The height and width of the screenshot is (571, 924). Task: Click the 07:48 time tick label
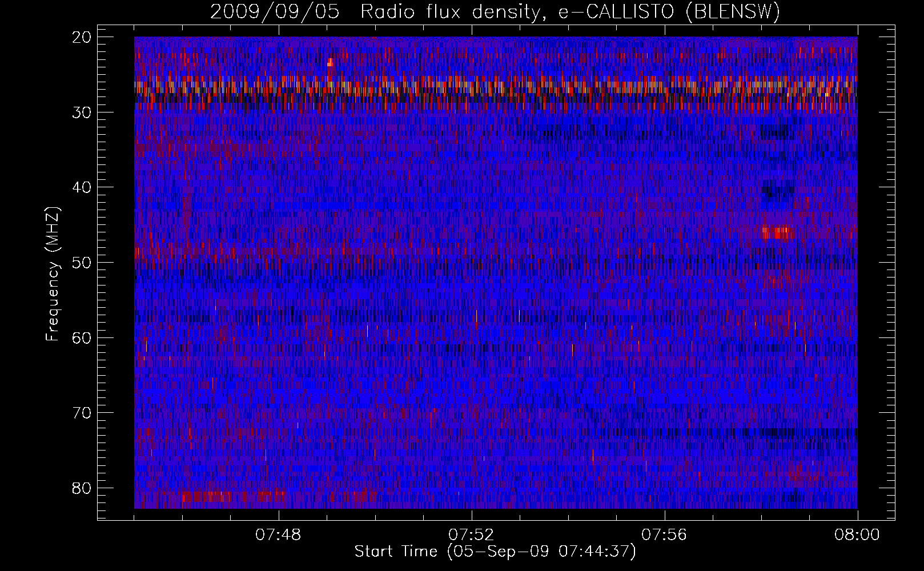tap(278, 535)
